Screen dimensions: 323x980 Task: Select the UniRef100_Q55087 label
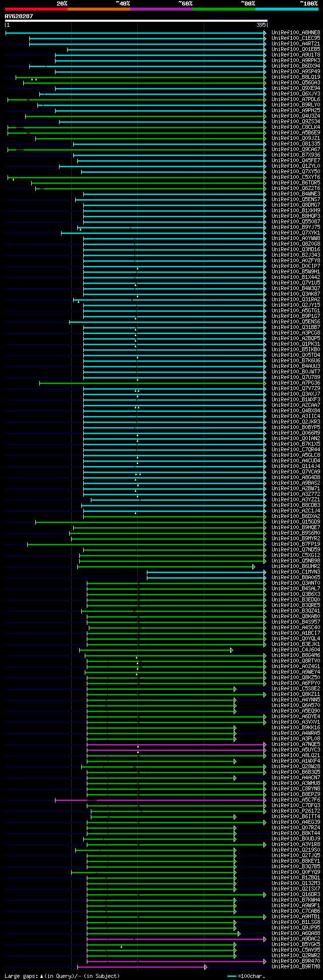coord(296,221)
